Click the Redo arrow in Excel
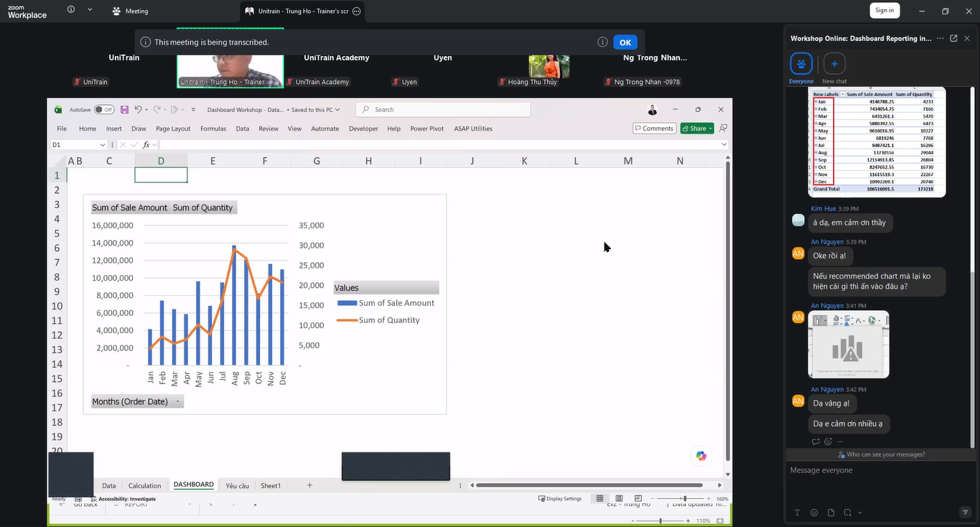This screenshot has height=527, width=980. pyautogui.click(x=156, y=110)
